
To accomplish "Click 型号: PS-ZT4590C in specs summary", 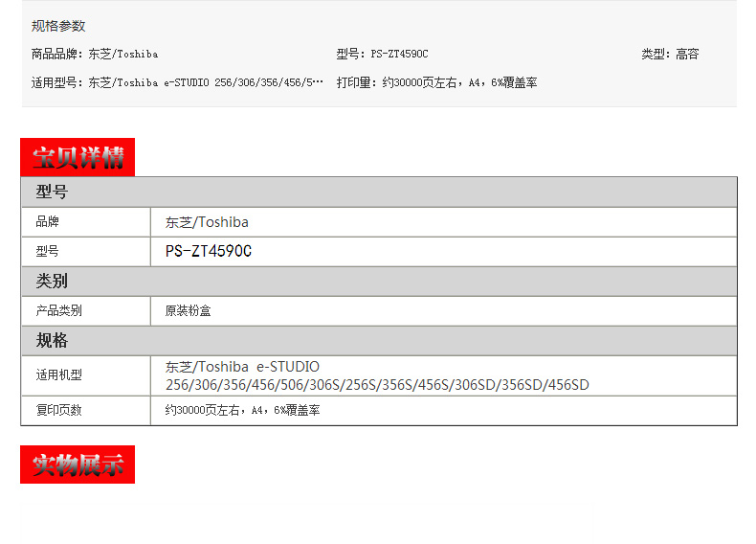I will click(x=382, y=54).
